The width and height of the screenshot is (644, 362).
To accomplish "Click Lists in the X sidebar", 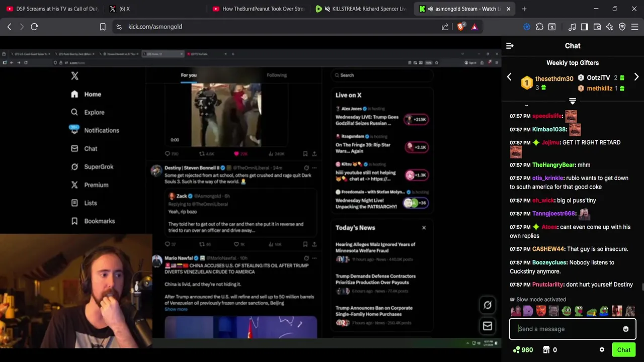I will click(84, 203).
